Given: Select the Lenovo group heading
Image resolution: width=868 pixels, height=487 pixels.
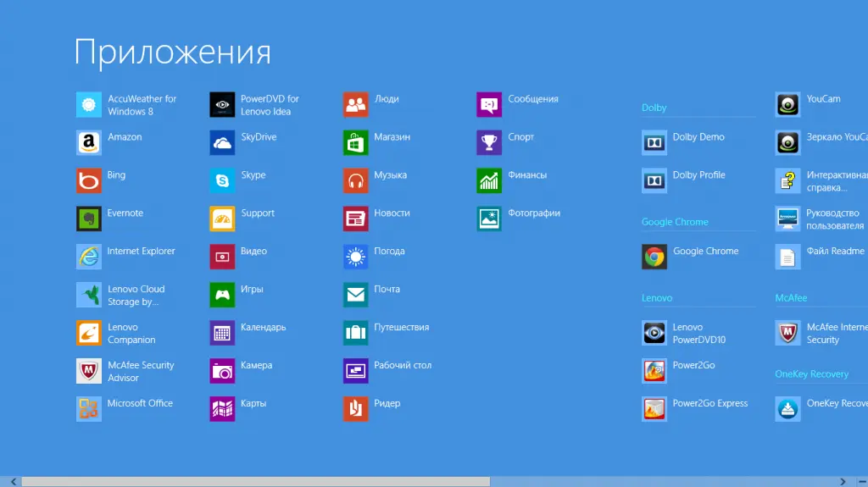Looking at the screenshot, I should (x=657, y=298).
